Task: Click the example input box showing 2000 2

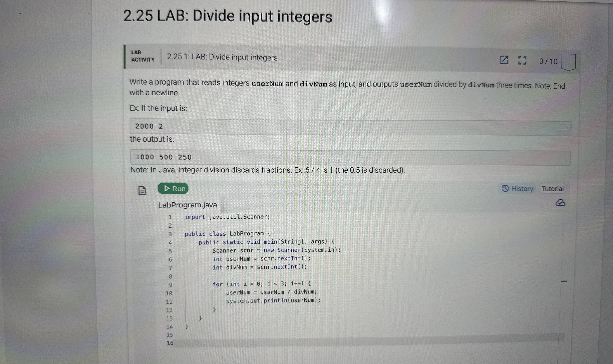Action: coord(350,127)
